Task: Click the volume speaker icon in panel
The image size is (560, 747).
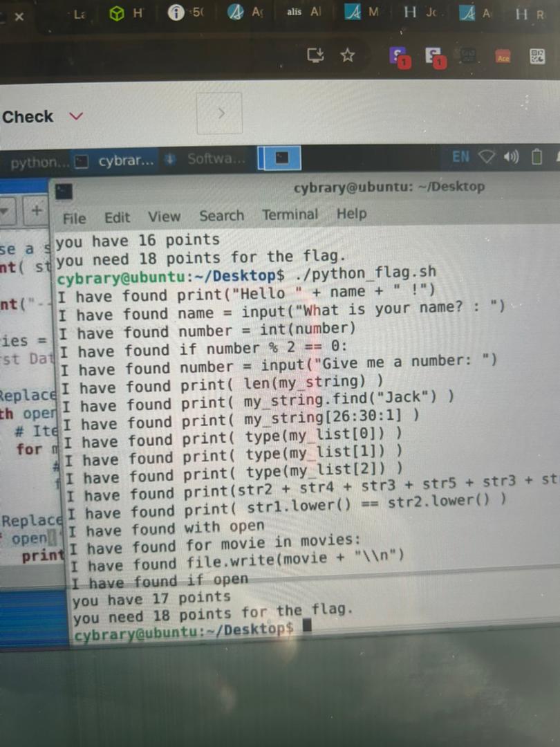Action: coord(512,157)
